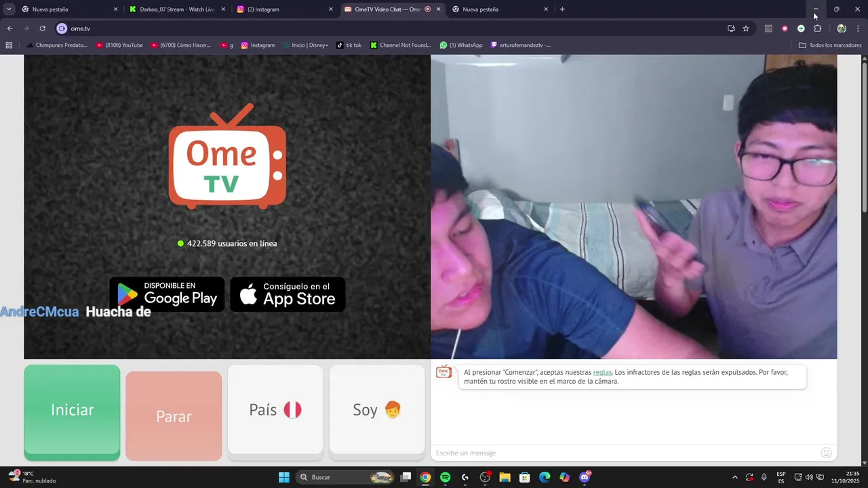
Task: Open the tik tok bookmark
Action: point(349,45)
